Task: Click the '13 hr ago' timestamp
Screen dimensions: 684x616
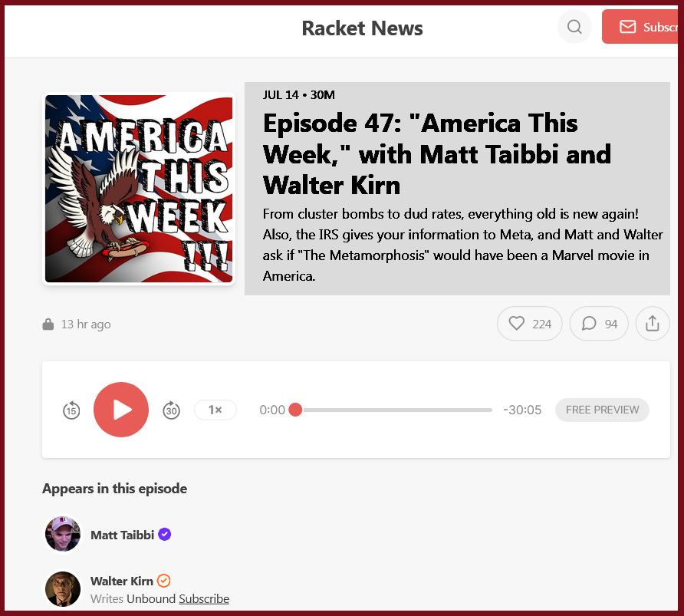Action: pyautogui.click(x=86, y=324)
